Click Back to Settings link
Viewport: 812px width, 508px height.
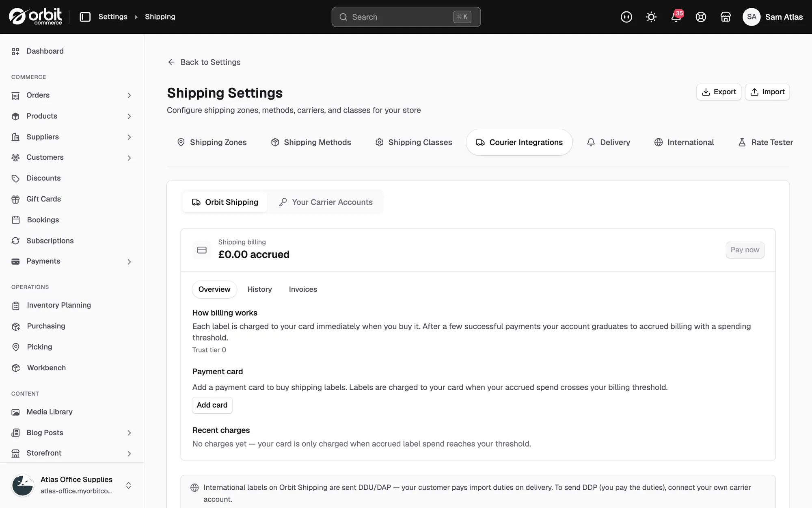coord(204,62)
